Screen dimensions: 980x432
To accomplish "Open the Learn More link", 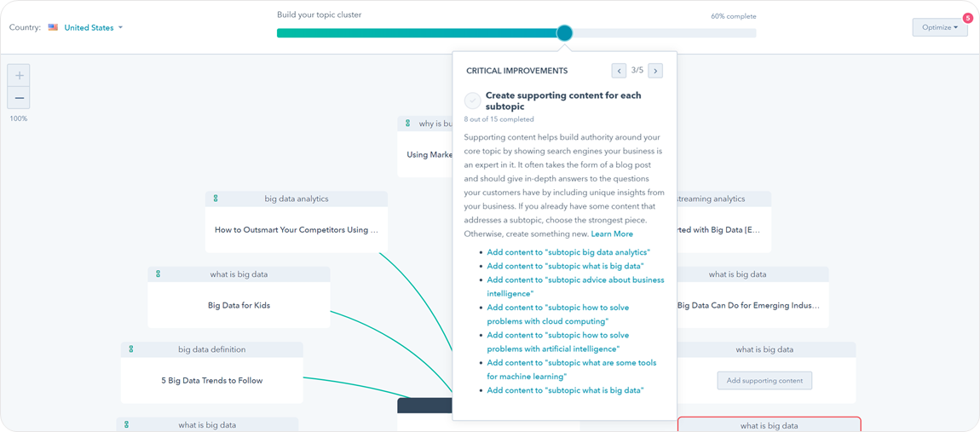I will point(612,233).
